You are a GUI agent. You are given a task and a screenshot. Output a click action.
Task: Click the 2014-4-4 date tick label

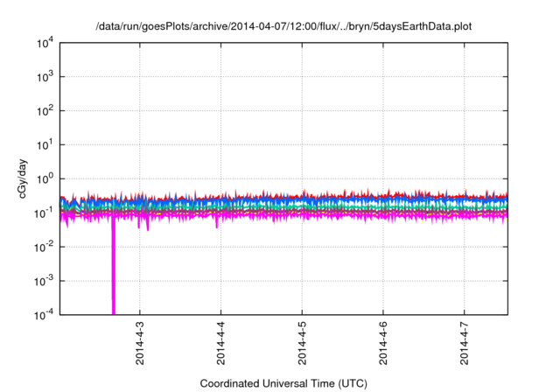220,343
